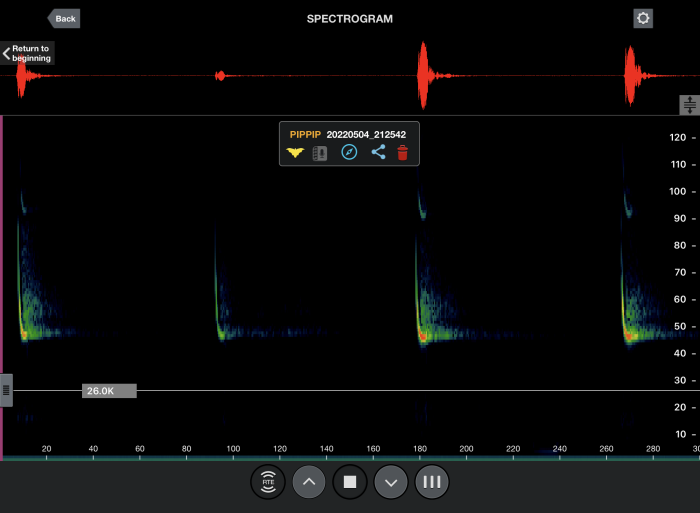Click the waveform resize divider icon

click(689, 105)
